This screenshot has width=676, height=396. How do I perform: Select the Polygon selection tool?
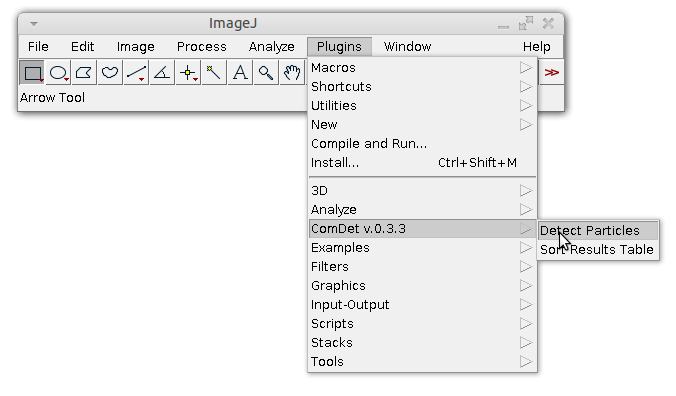pos(84,73)
